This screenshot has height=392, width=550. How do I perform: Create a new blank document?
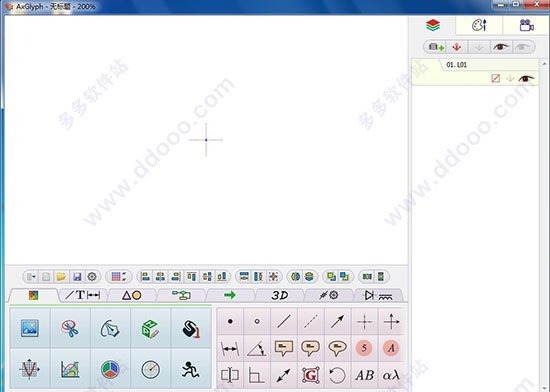point(46,277)
